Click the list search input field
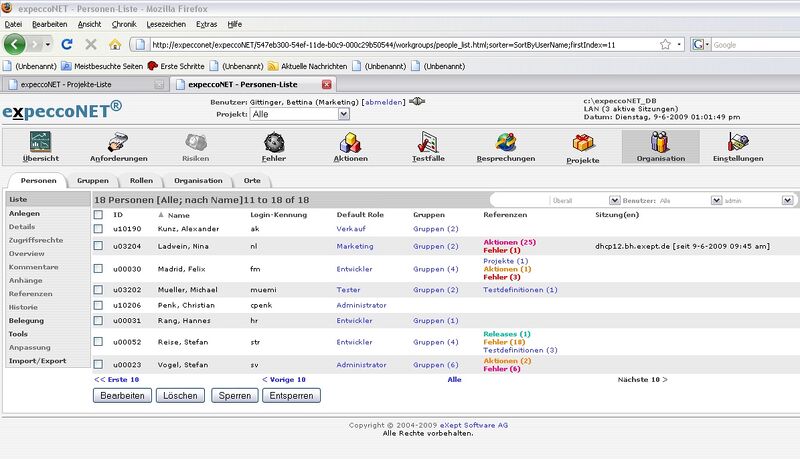The width and height of the screenshot is (800, 459). click(x=519, y=200)
